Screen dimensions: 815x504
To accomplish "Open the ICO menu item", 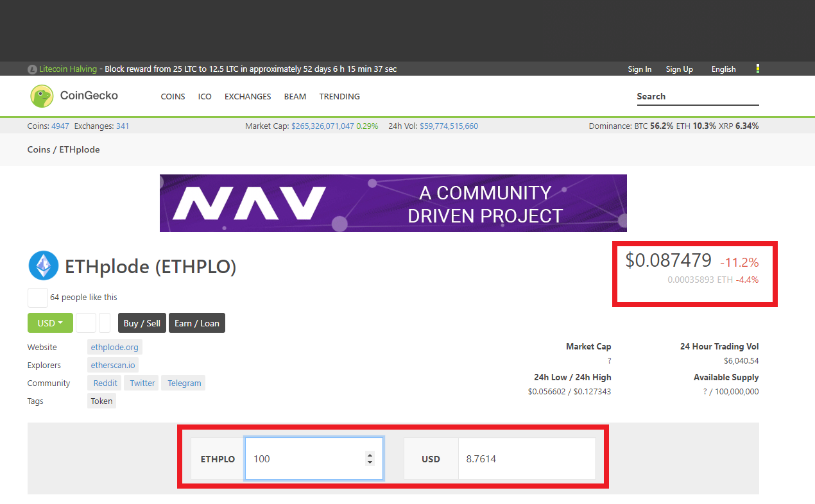I will pos(205,97).
